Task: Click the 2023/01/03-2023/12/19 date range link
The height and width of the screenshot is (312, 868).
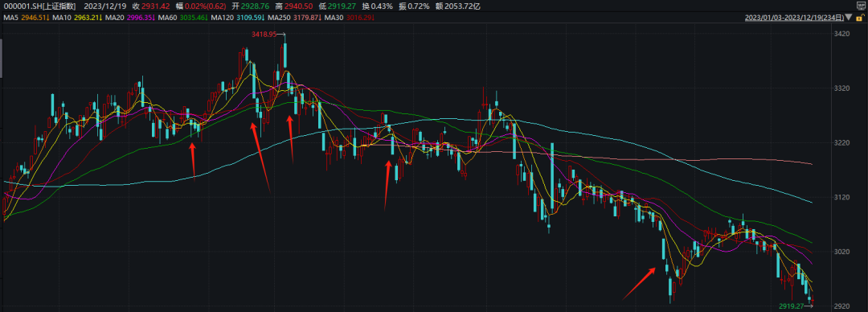Action: [794, 18]
